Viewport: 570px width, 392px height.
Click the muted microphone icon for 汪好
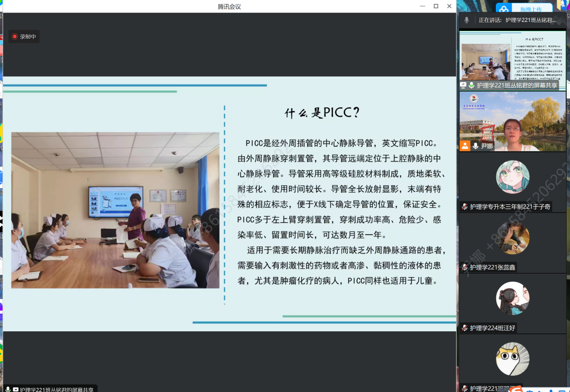pyautogui.click(x=465, y=328)
